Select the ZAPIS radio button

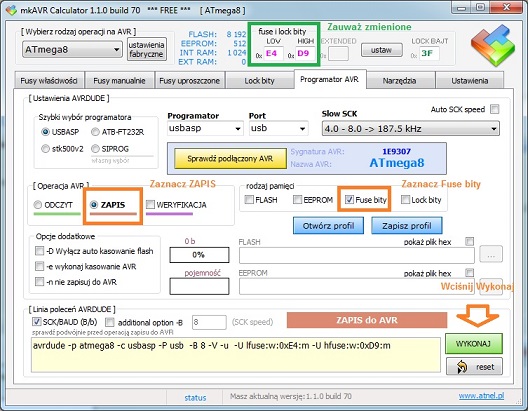94,204
